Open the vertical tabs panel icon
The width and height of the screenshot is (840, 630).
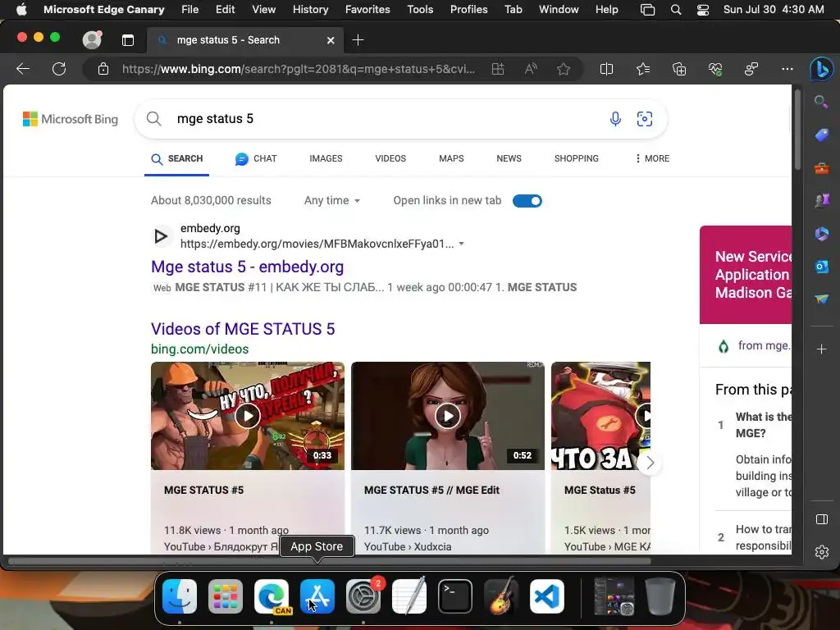(127, 40)
